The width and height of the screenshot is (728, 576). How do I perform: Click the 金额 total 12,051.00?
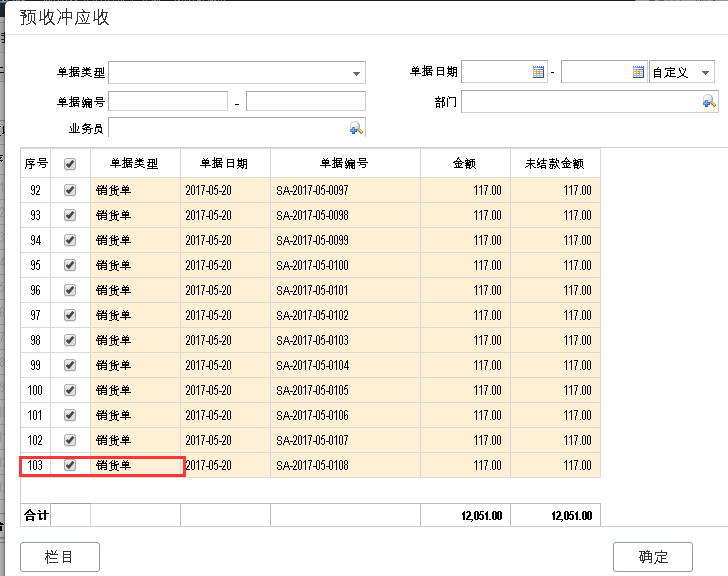pos(481,516)
